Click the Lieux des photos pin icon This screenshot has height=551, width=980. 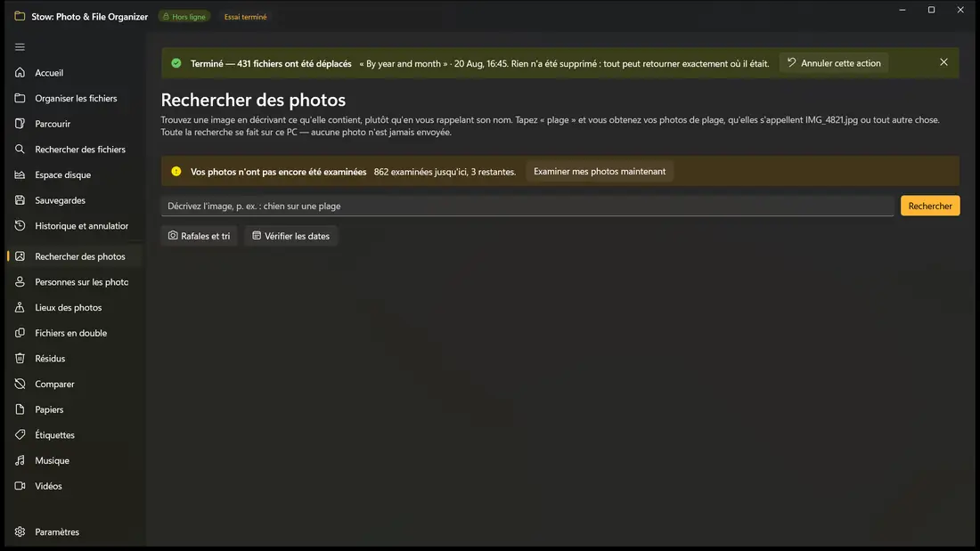20,307
